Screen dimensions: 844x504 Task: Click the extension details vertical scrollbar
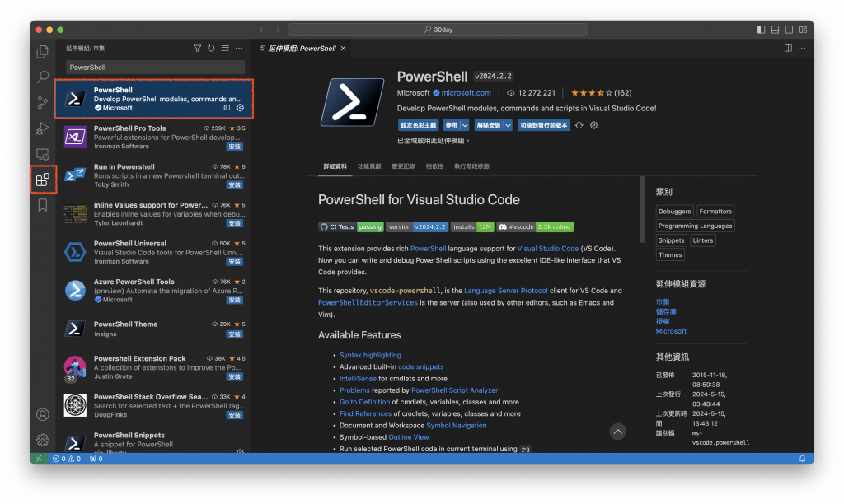coord(642,210)
